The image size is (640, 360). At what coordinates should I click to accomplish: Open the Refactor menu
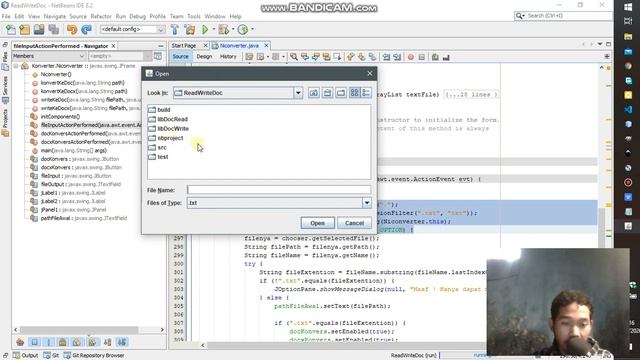point(101,16)
